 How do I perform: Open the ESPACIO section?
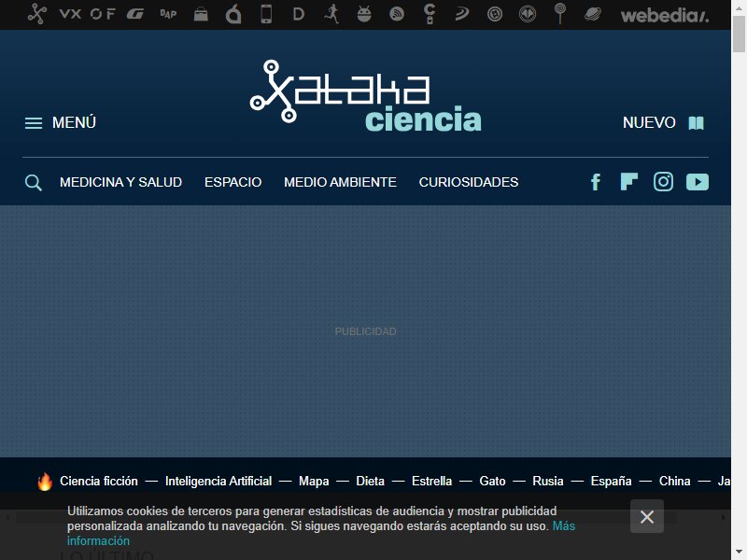click(233, 182)
